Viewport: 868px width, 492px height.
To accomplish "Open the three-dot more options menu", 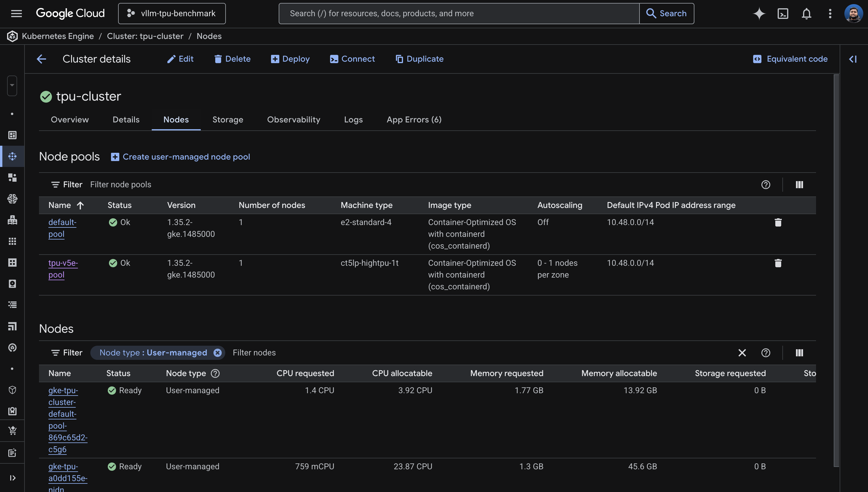I will [x=830, y=14].
